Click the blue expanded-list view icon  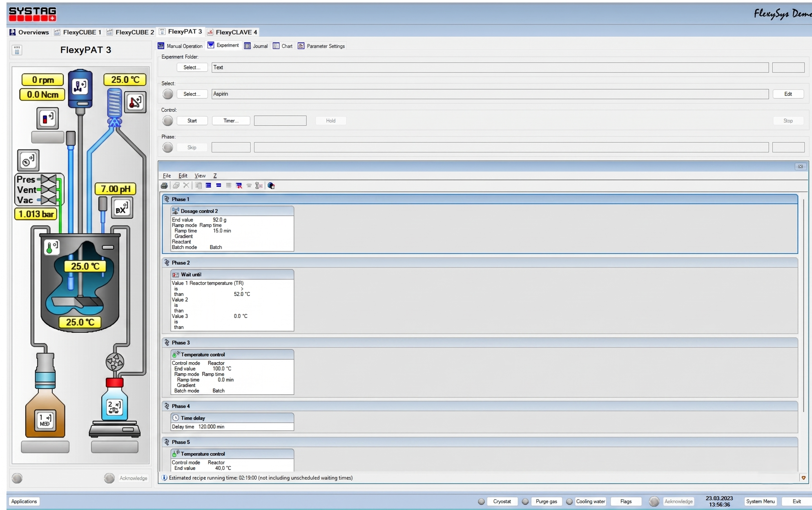[x=208, y=185]
